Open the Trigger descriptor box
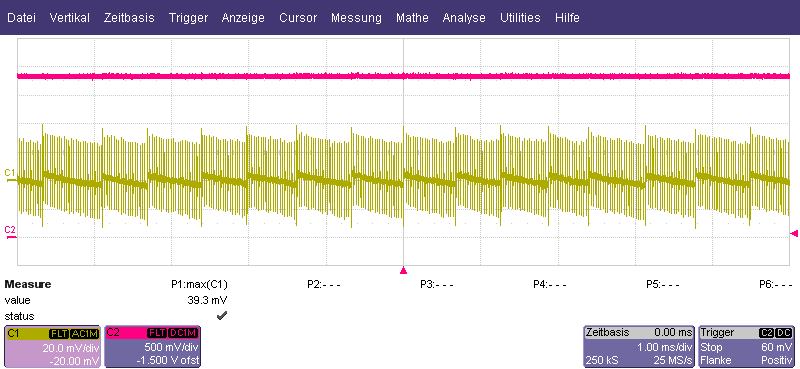The image size is (800, 369). pyautogui.click(x=747, y=347)
